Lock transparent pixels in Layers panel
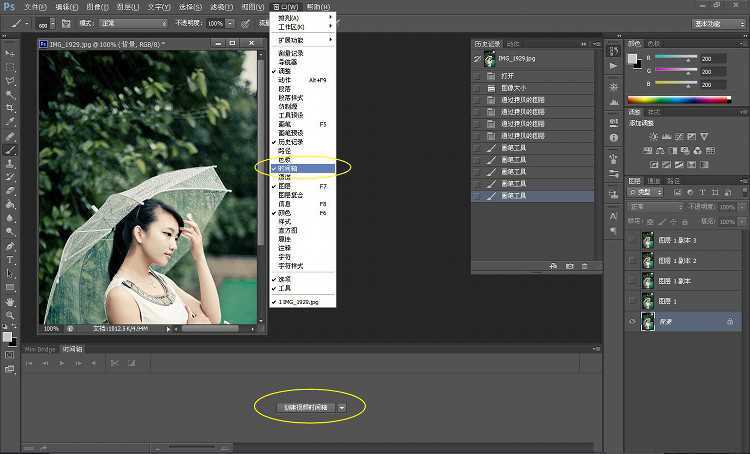This screenshot has width=750, height=454. pos(650,222)
